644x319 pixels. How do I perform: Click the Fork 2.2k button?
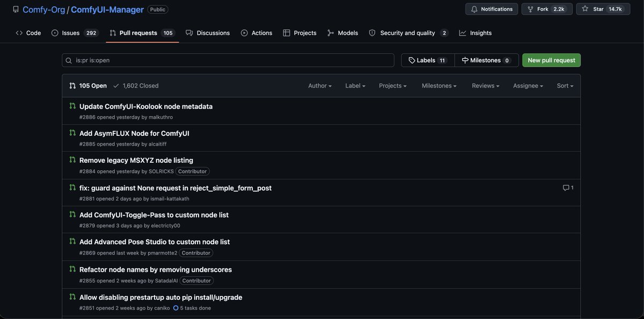pos(547,9)
